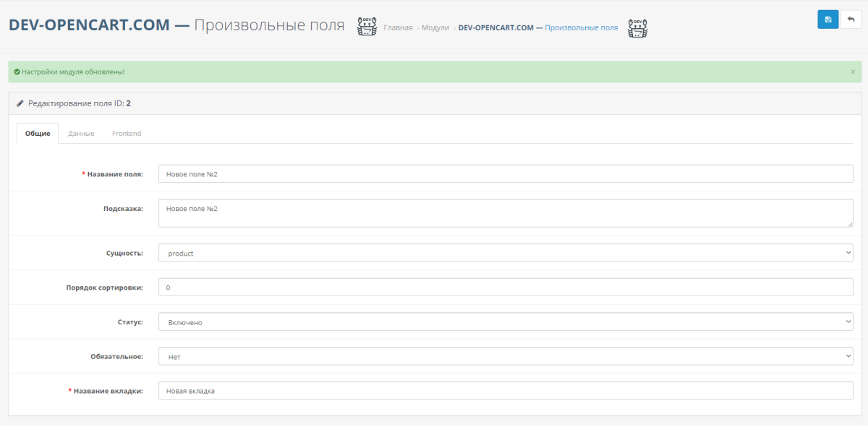Image resolution: width=868 pixels, height=427 pixels.
Task: Click the checkmark icon in success alert
Action: pos(17,72)
